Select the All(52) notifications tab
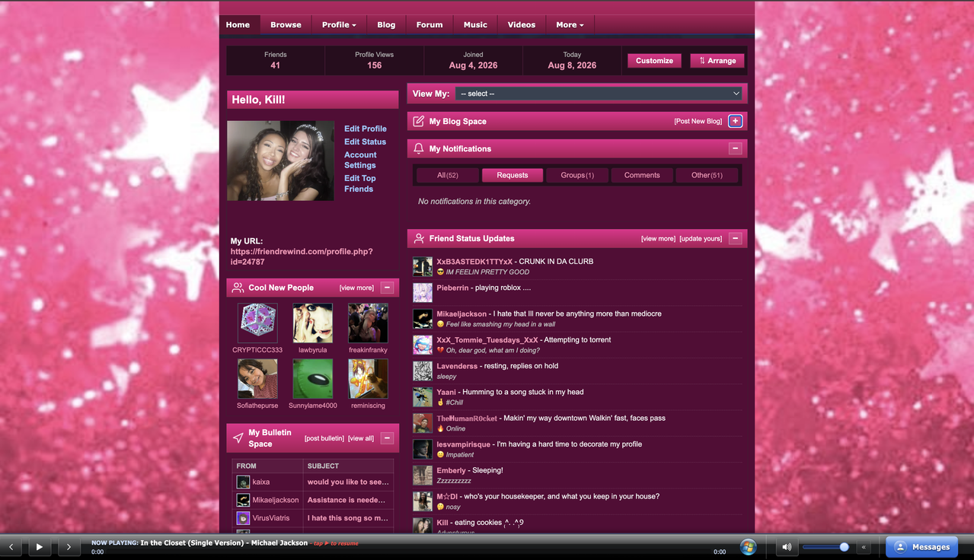The image size is (974, 560). tap(447, 175)
